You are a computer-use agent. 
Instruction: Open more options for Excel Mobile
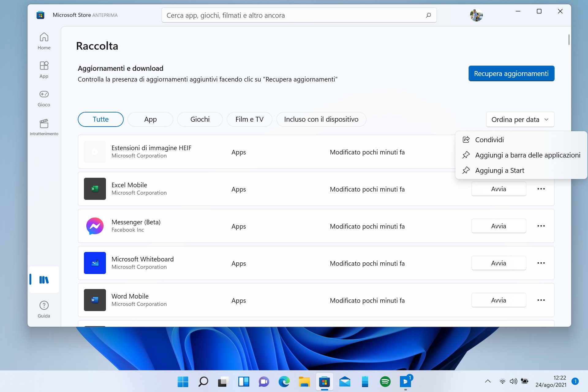[x=541, y=189]
